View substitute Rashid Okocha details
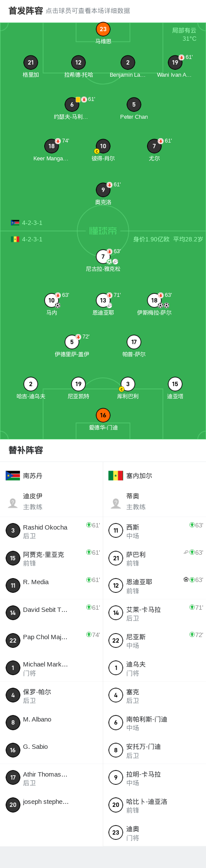 (51, 531)
